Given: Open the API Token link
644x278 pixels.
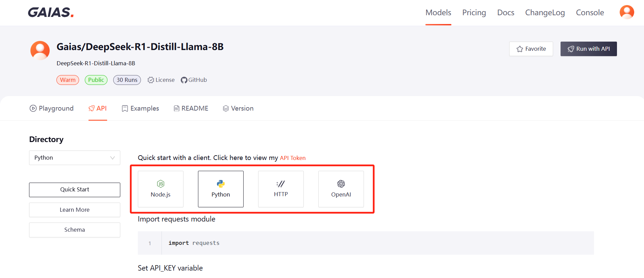Looking at the screenshot, I should click(293, 158).
